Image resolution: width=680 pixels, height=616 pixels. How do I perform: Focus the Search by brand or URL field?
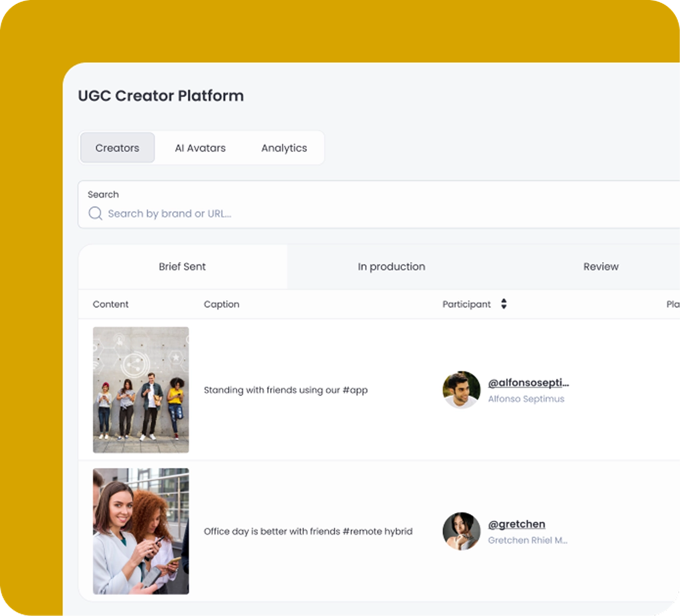pyautogui.click(x=343, y=213)
